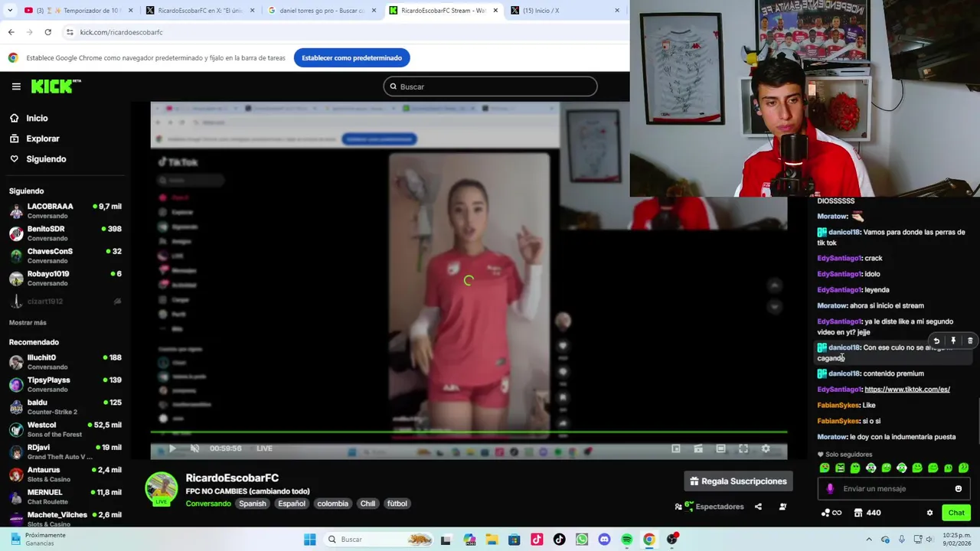Reply to danicol18's chat message

point(936,341)
